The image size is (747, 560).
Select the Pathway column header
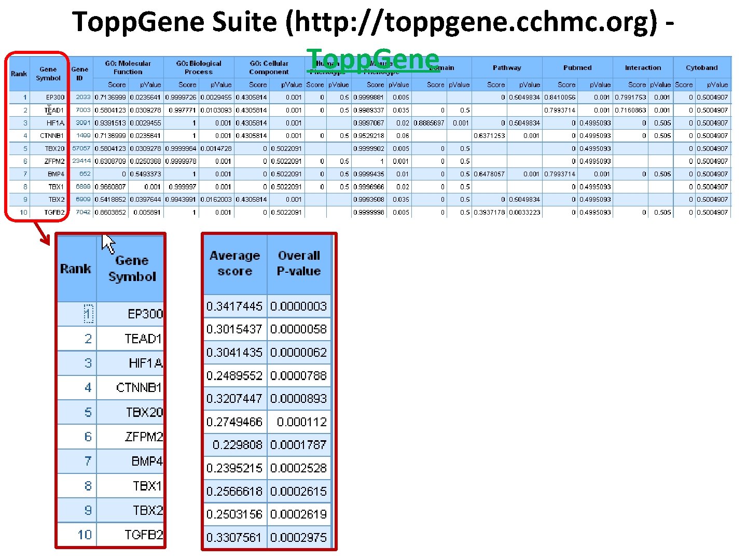(x=507, y=67)
